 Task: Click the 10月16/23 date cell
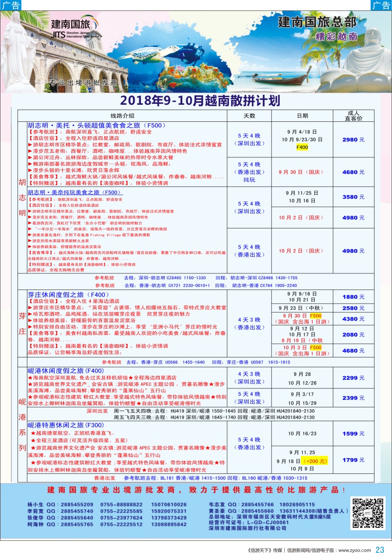coord(302,433)
